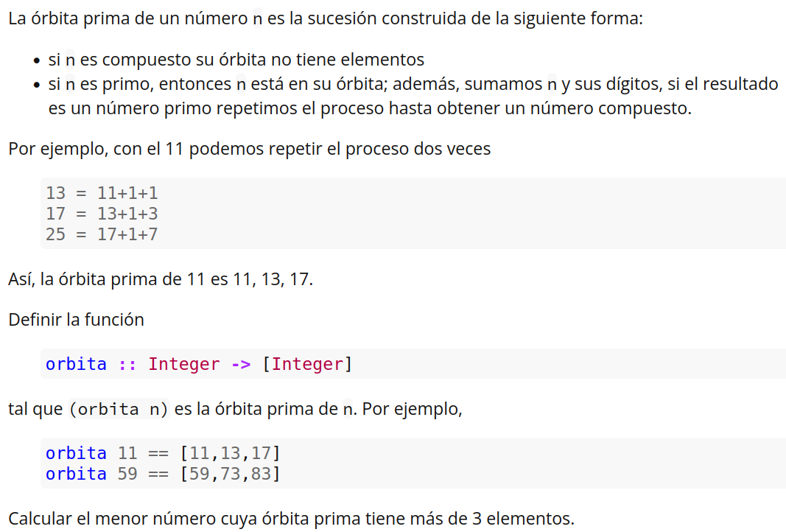Click the line '17 = 13+1+3' in code block
This screenshot has width=786, height=532.
102,214
